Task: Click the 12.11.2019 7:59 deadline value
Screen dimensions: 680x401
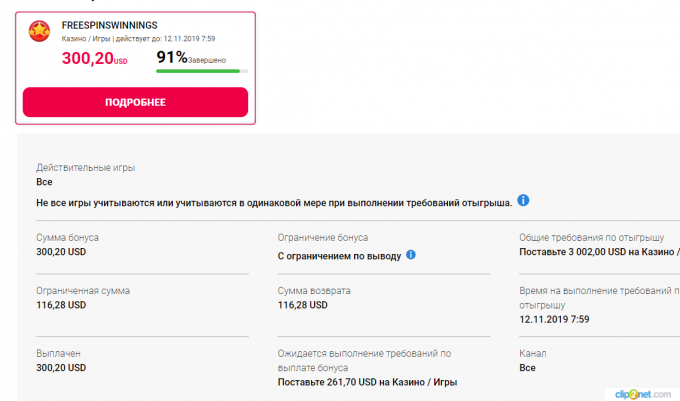Action: tap(554, 319)
